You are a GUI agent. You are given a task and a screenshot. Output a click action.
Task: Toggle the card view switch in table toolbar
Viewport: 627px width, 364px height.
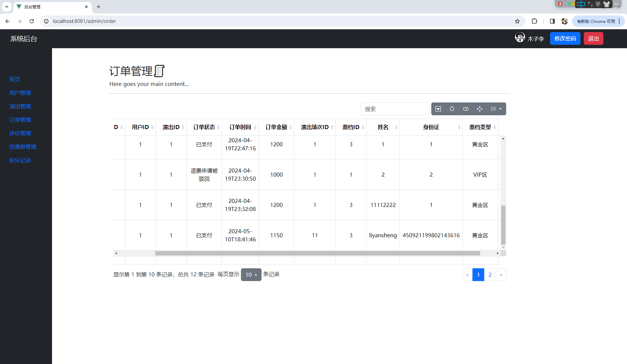pyautogui.click(x=466, y=109)
